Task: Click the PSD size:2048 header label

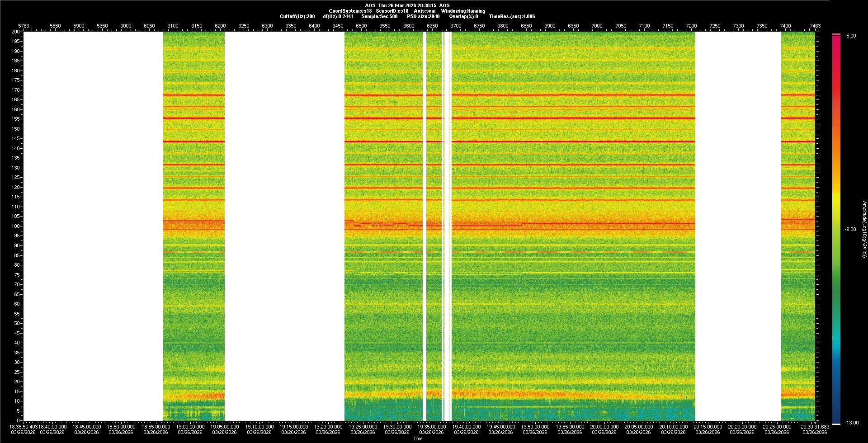Action: [423, 16]
